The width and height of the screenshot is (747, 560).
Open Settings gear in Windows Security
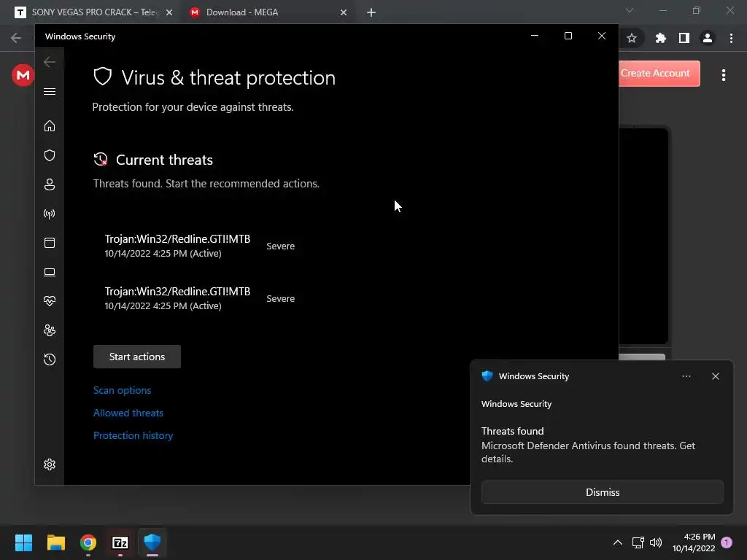pyautogui.click(x=50, y=464)
